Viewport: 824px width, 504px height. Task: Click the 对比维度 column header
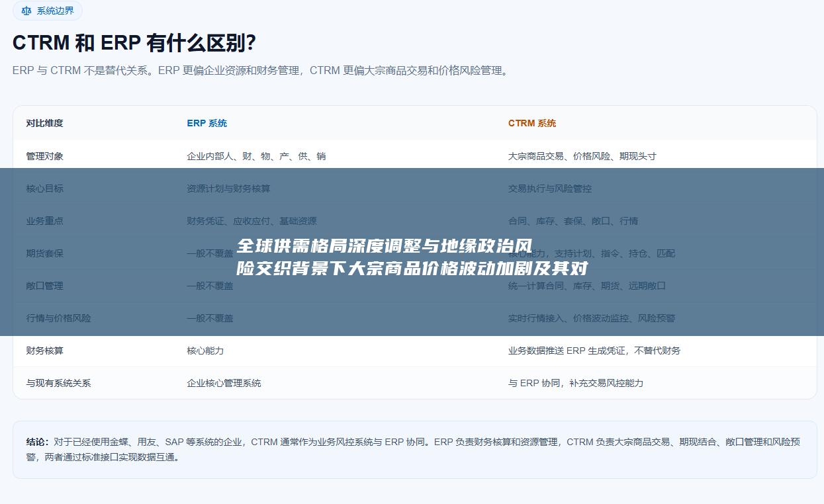(45, 123)
